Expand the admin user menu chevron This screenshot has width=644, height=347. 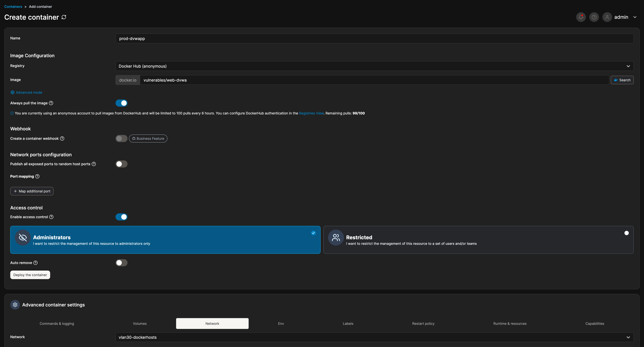coord(635,17)
